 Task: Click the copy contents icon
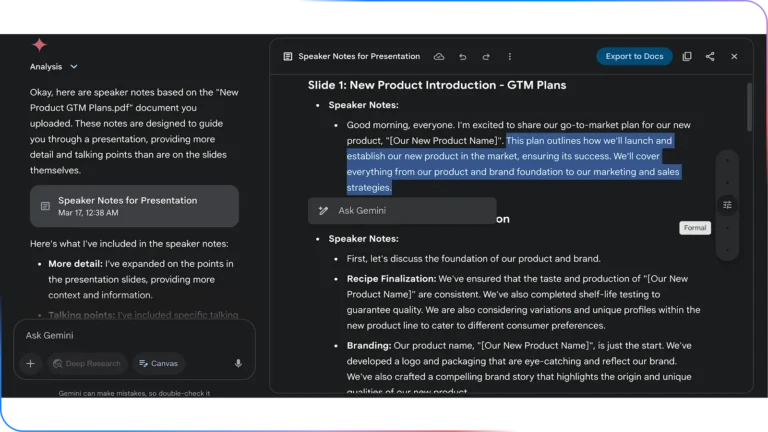click(687, 56)
